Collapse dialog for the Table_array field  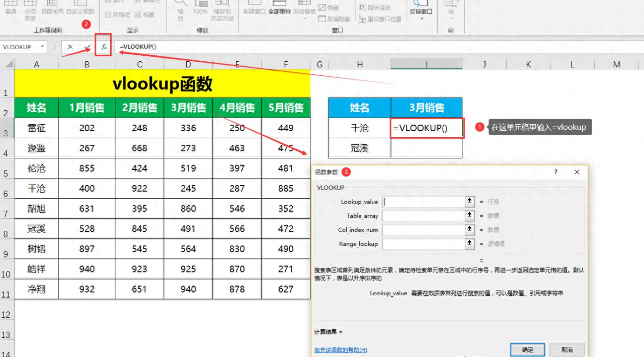click(x=470, y=216)
